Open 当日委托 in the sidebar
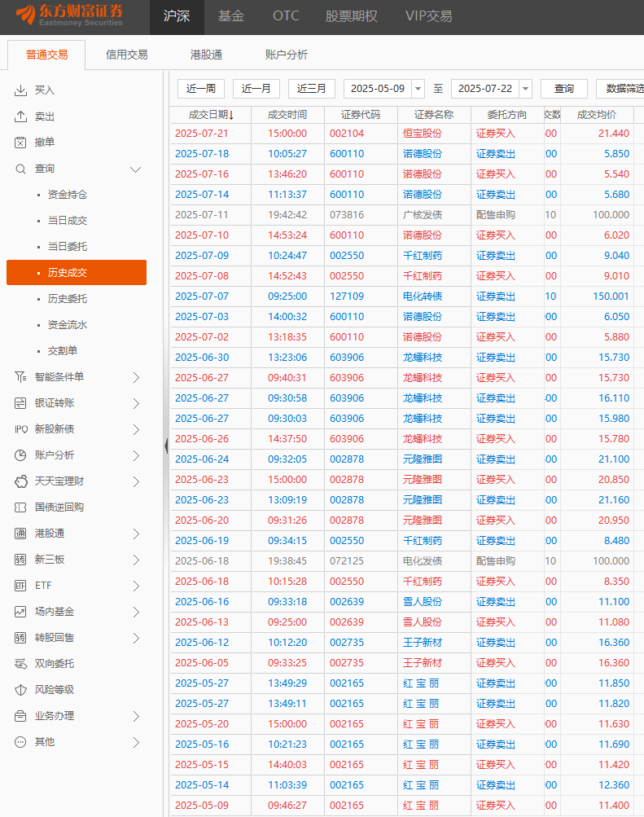 coord(67,247)
